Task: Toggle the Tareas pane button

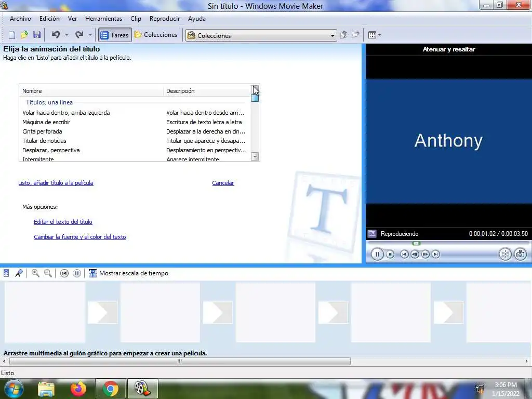Action: [115, 35]
